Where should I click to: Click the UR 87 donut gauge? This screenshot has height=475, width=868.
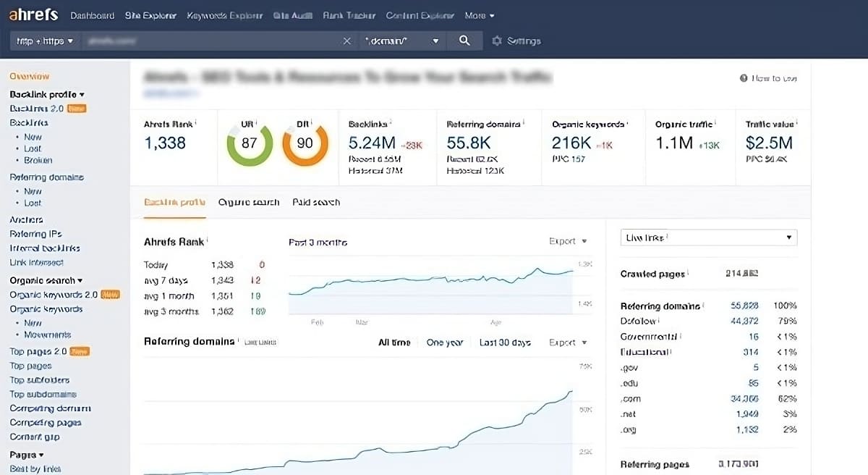249,143
